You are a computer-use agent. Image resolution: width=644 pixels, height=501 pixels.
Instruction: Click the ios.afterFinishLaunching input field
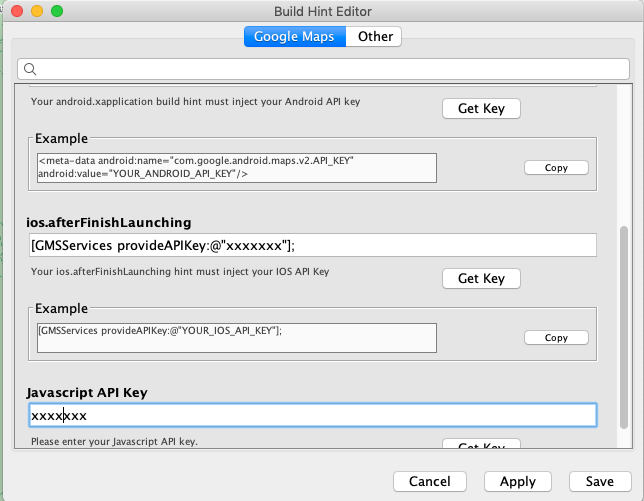click(312, 245)
